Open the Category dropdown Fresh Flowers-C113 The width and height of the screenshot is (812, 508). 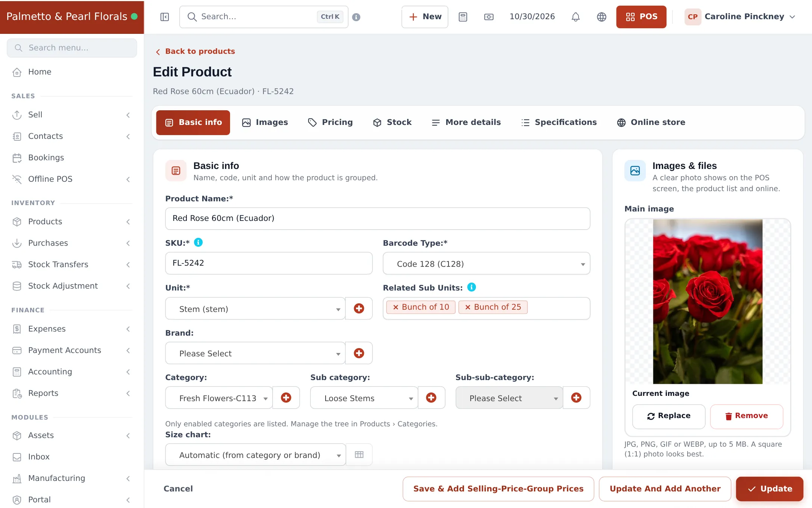219,398
